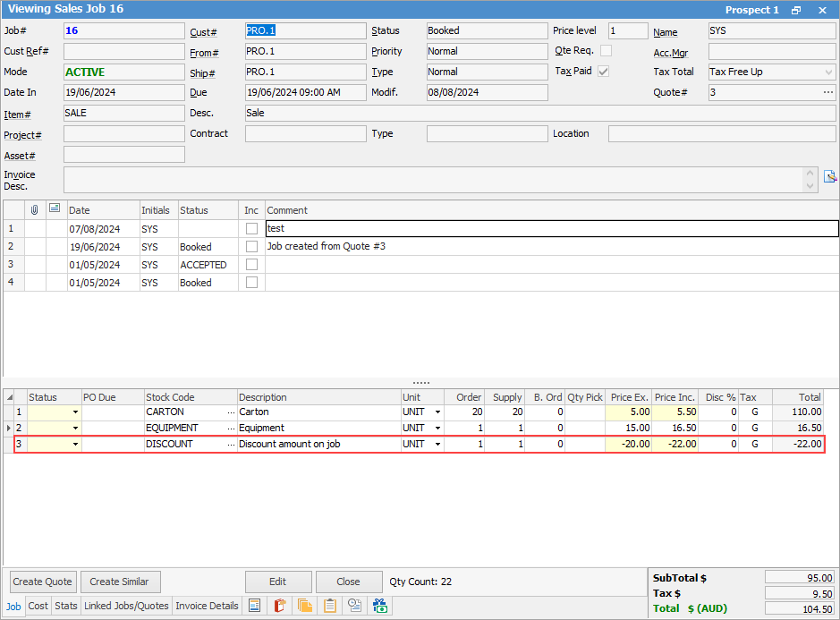Open the Tax Total dropdown

point(827,72)
